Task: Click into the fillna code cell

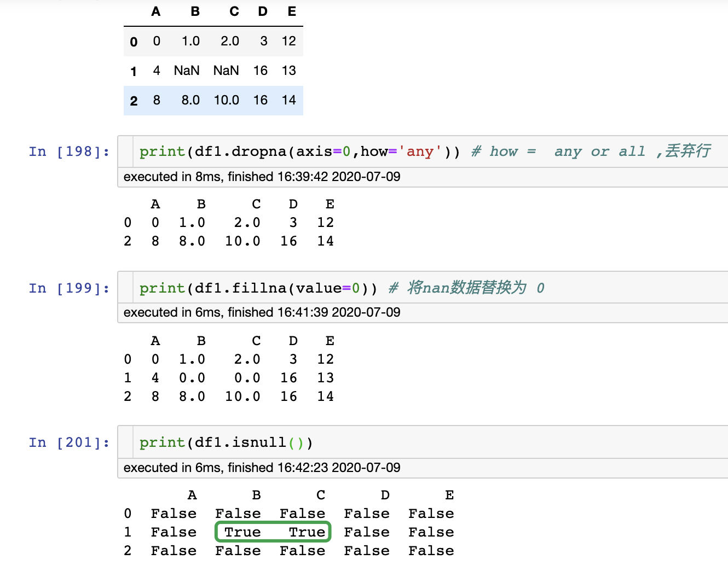Action: pos(430,288)
